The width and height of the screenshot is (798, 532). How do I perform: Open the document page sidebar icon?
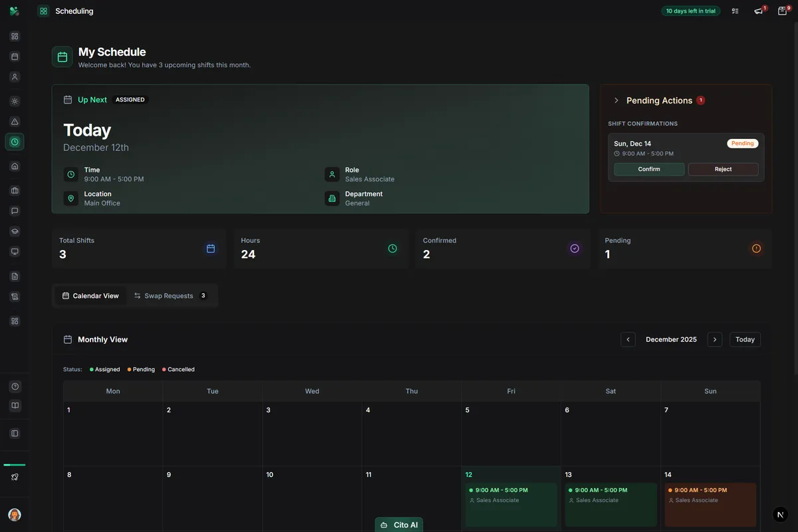click(15, 276)
